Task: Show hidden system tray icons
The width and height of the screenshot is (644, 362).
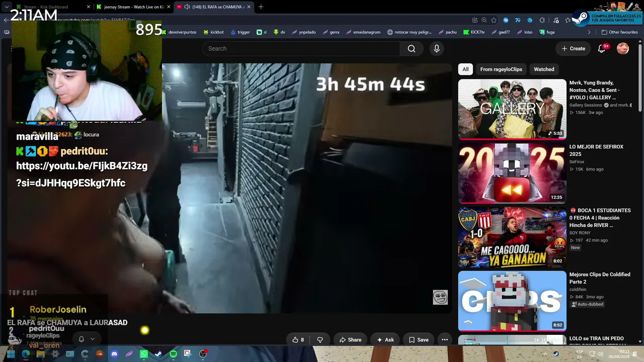Action: tap(545, 354)
